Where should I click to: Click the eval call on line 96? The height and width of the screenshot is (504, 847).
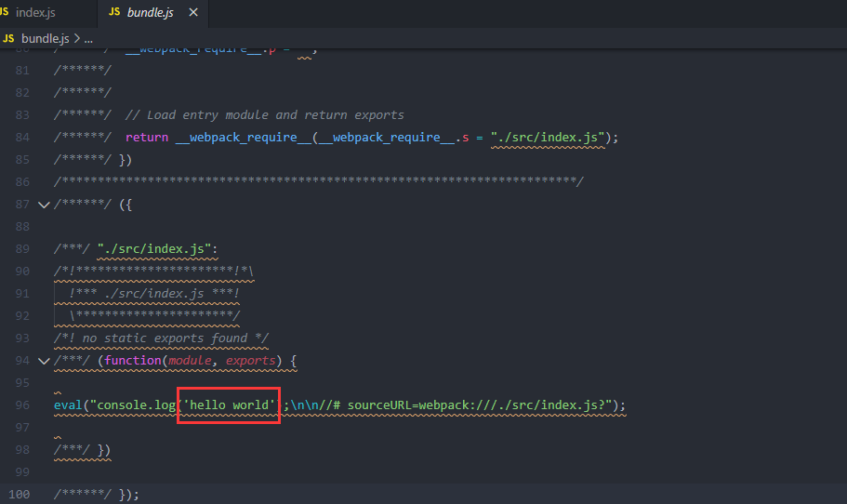68,405
